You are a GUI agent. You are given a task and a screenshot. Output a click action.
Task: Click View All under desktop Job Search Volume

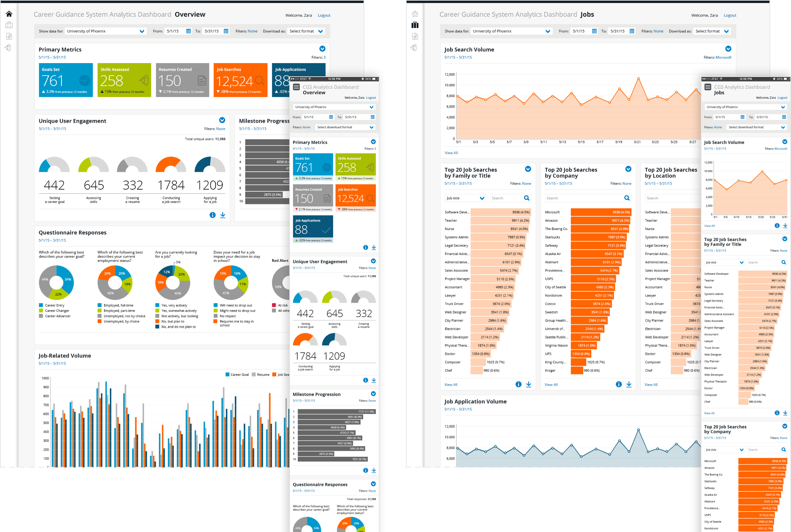click(x=451, y=153)
